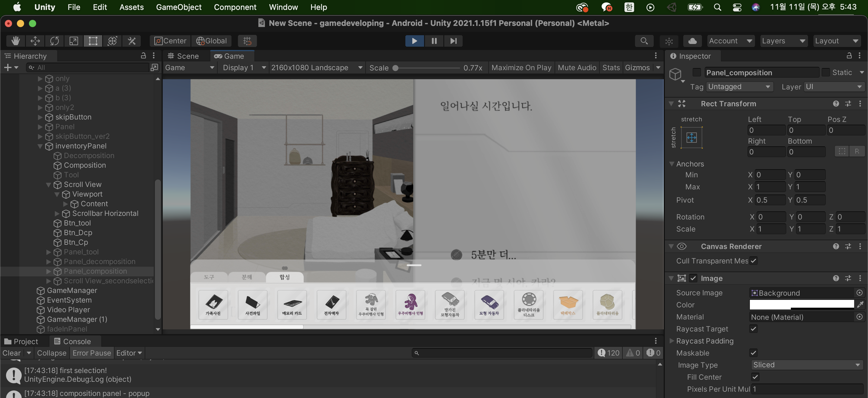The height and width of the screenshot is (398, 868).
Task: Click the error count icon in Console
Action: (x=653, y=353)
